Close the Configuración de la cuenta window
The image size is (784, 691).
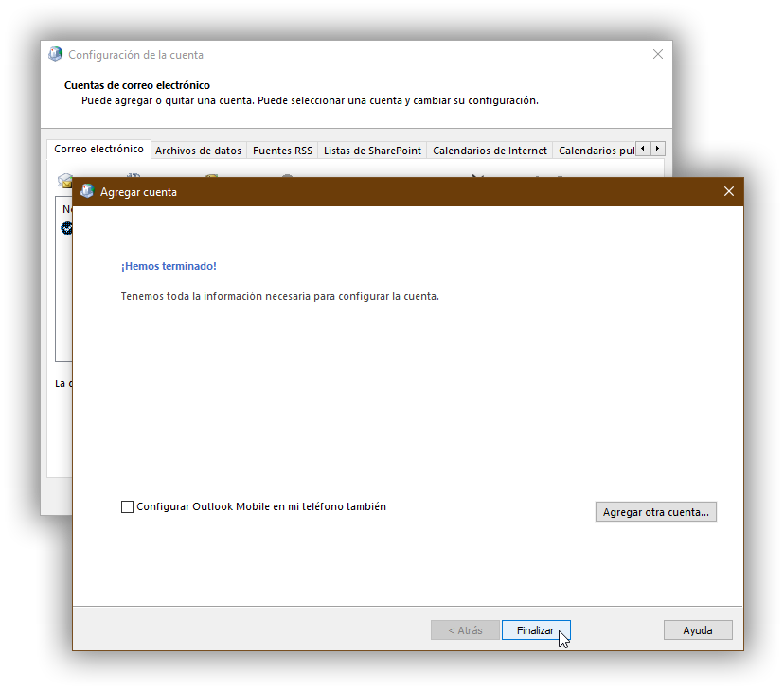coord(658,55)
